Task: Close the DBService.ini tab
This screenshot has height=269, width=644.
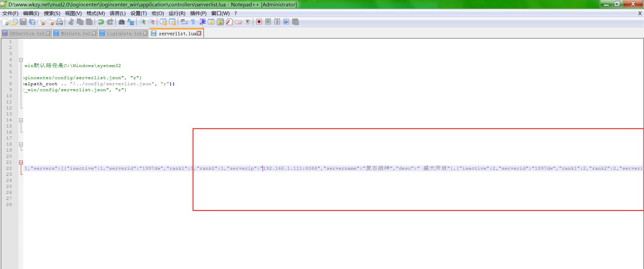Action: 48,33
